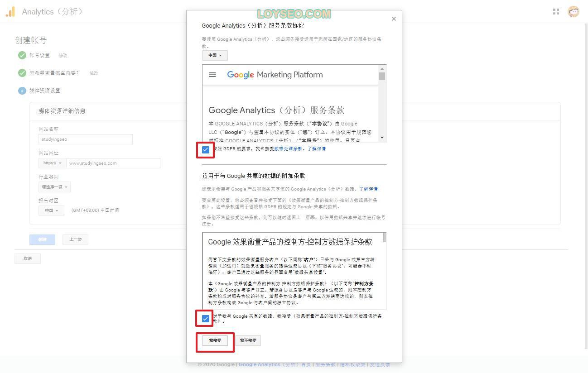
Task: Click the 取消 cancel button
Action: click(x=28, y=258)
